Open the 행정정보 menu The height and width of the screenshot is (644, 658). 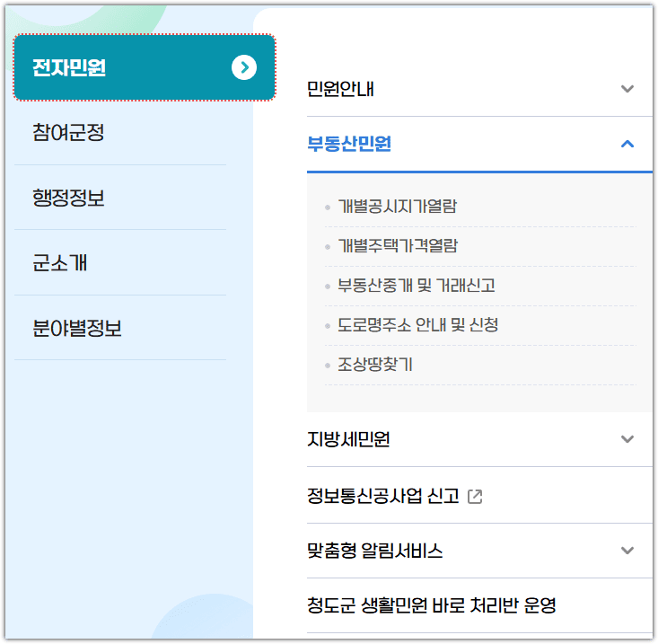point(68,198)
